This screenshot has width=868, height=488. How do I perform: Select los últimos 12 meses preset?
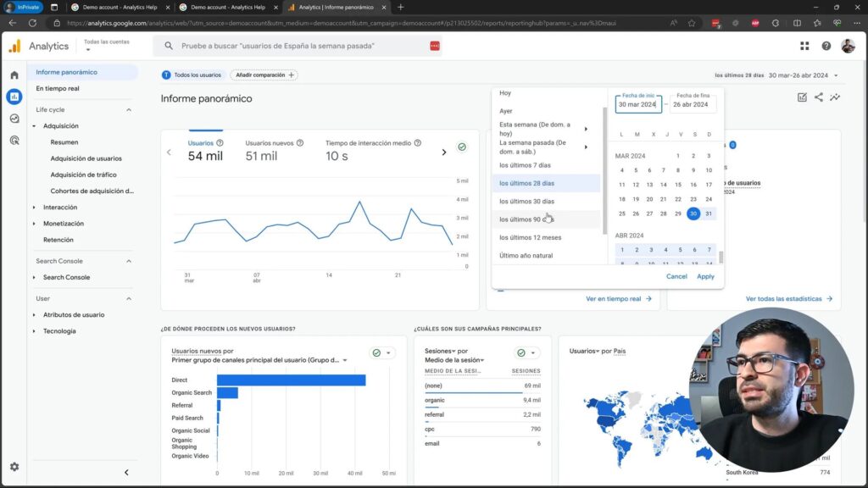(546, 237)
